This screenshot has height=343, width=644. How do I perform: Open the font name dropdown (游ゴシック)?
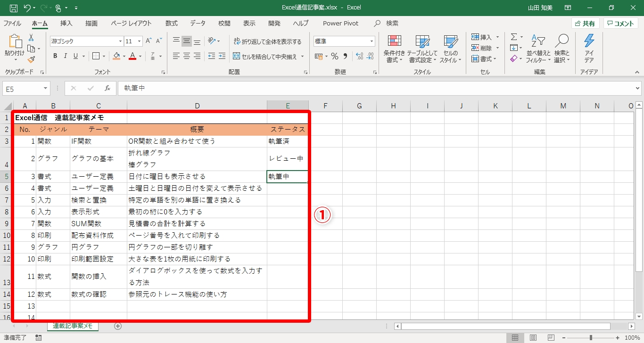(120, 41)
